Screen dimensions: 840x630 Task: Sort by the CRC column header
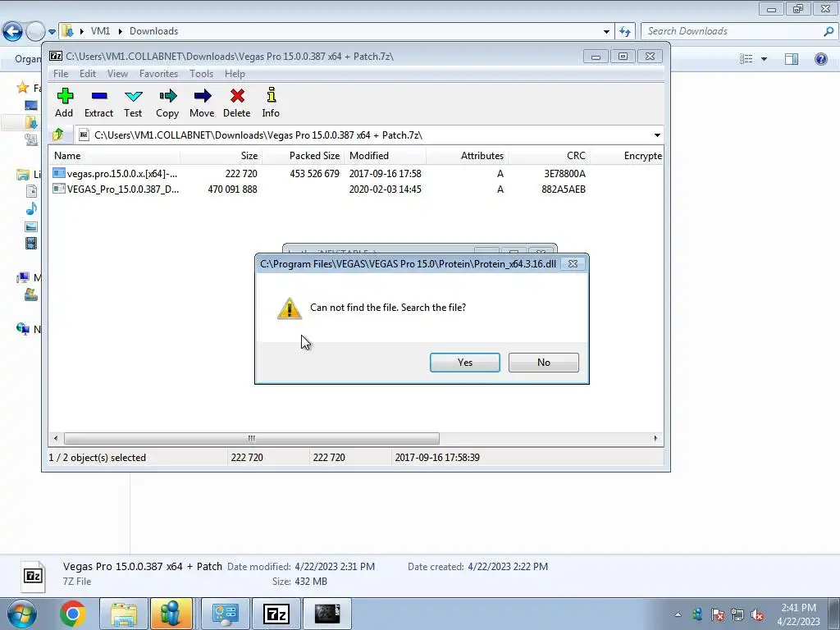tap(549, 156)
